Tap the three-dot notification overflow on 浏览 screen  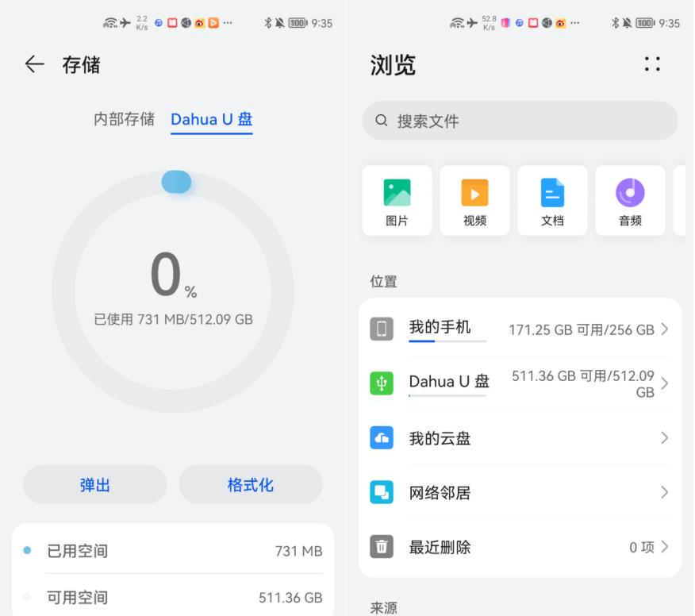[575, 22]
